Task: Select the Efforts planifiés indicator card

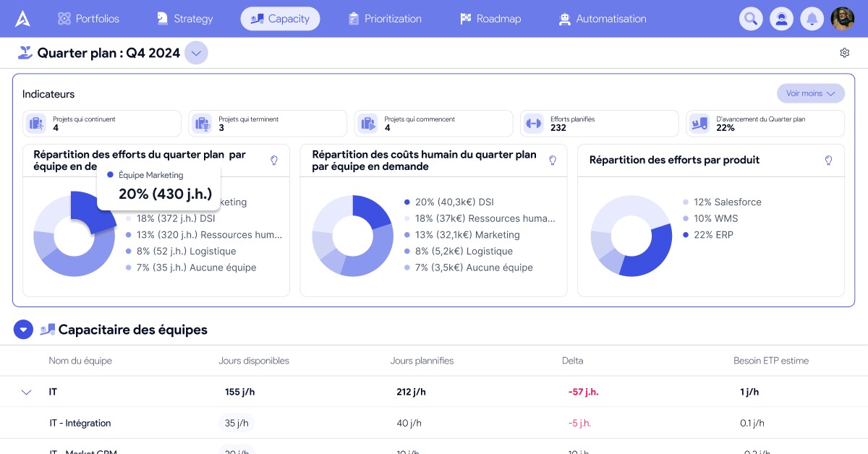Action: [599, 124]
